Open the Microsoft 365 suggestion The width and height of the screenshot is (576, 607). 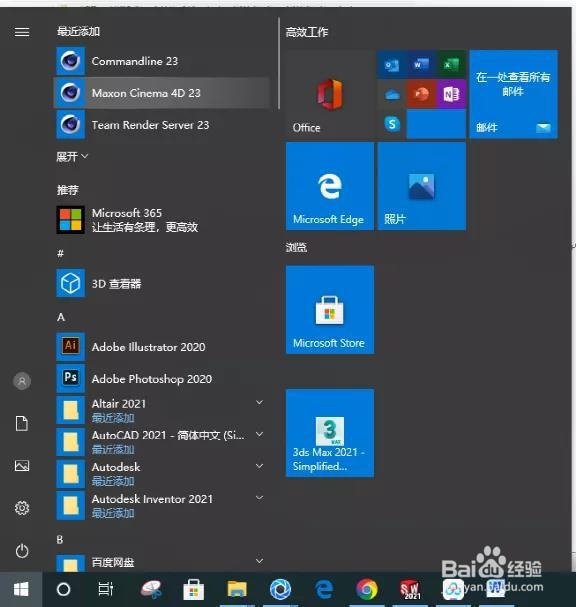[162, 219]
